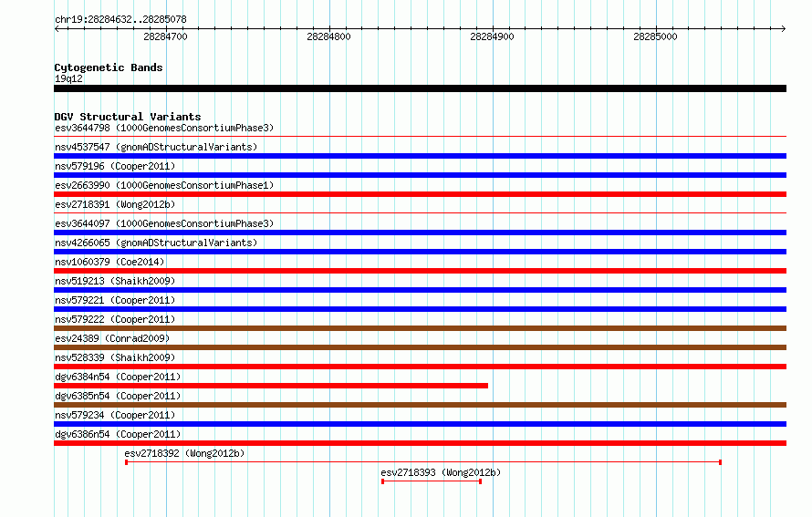The width and height of the screenshot is (812, 517).
Task: Click the thin red span under esv2718392
Action: (423, 462)
